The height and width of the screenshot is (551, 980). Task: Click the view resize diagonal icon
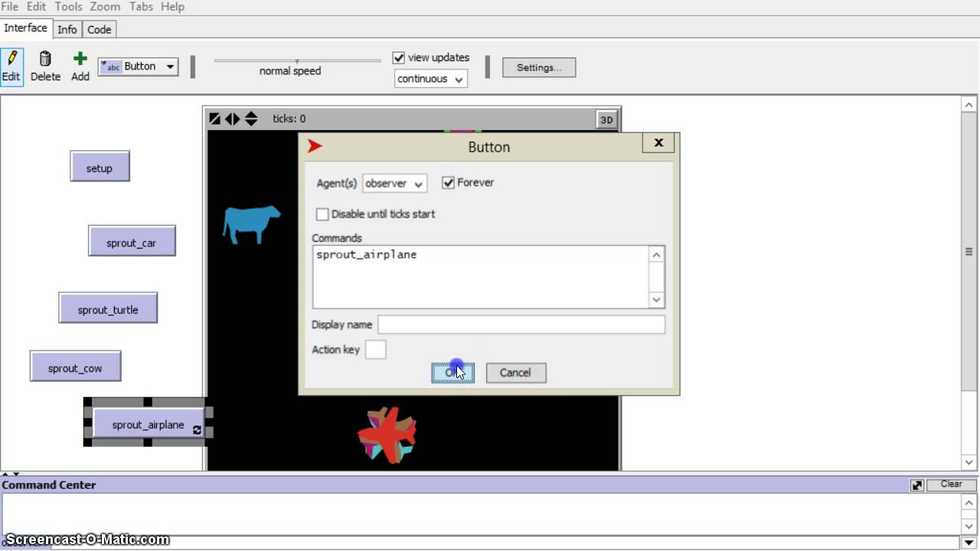coord(215,119)
